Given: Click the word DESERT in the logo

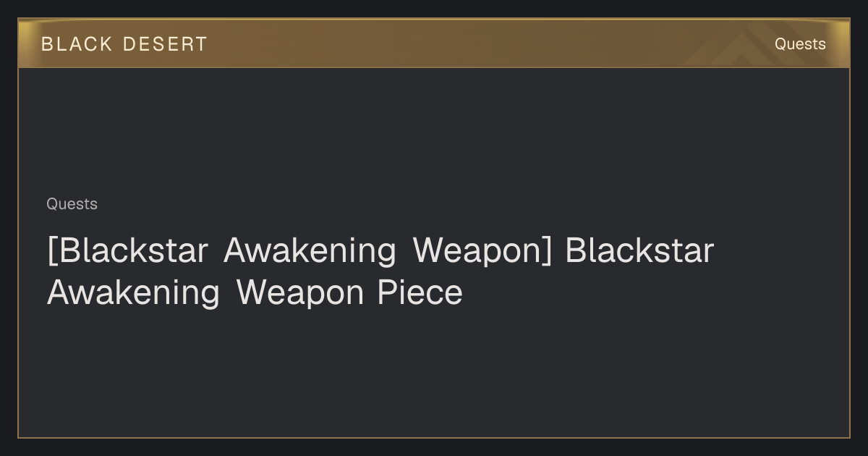Looking at the screenshot, I should [165, 44].
